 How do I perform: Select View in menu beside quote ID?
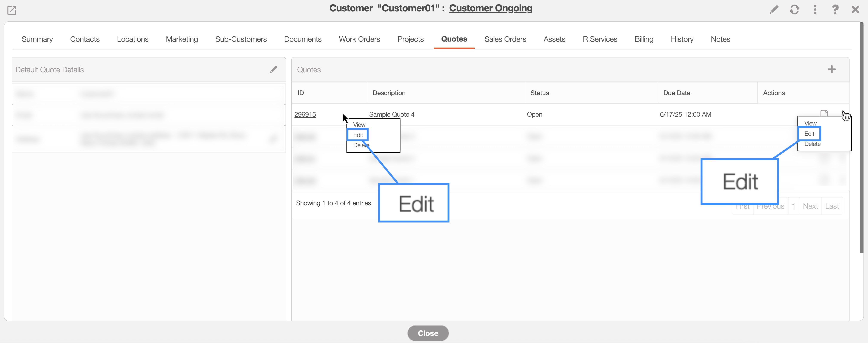tap(359, 125)
